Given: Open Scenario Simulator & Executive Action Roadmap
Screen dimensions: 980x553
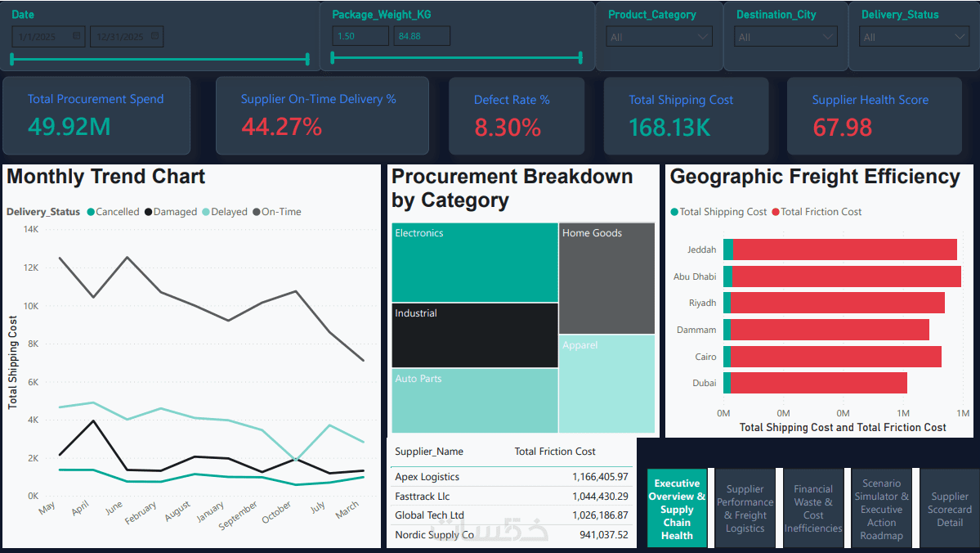Looking at the screenshot, I should pos(881,509).
